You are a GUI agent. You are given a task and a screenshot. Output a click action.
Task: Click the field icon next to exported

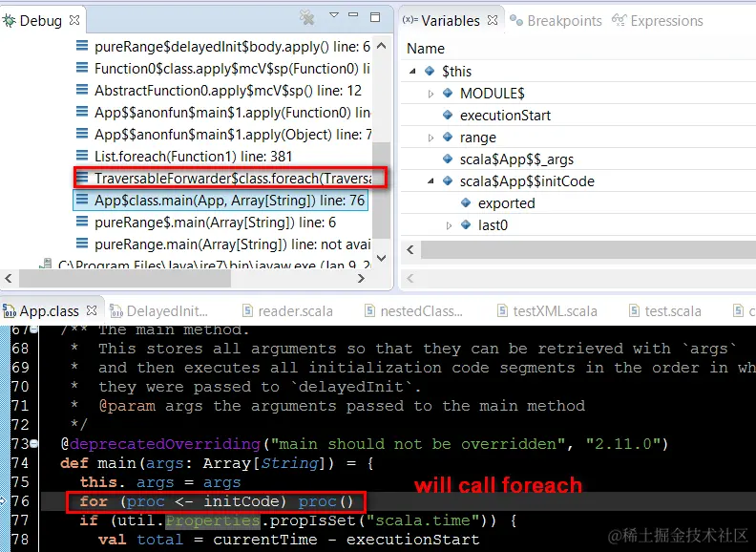pyautogui.click(x=466, y=202)
